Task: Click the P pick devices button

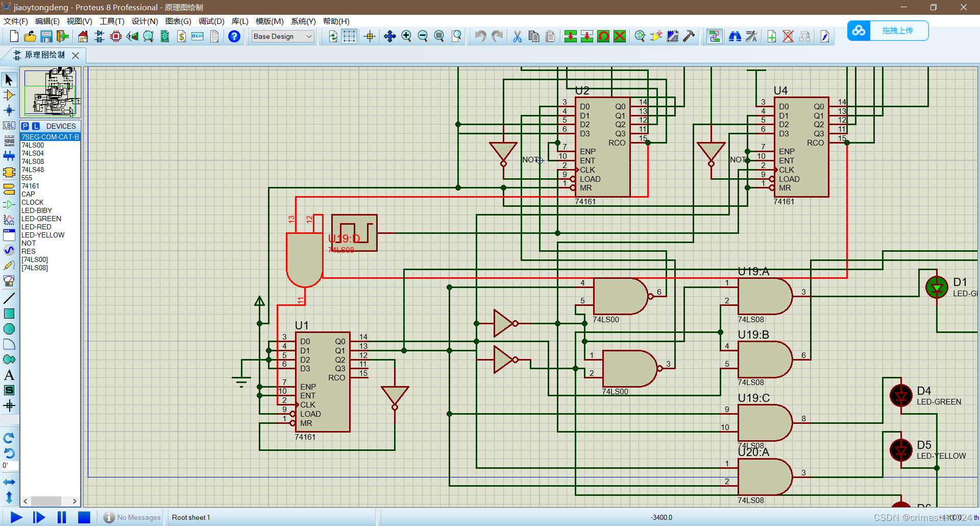Action: tap(25, 126)
